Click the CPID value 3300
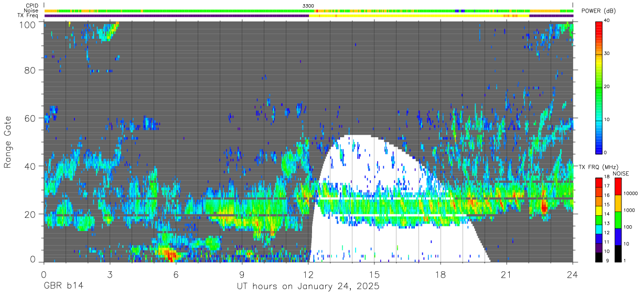 308,6
